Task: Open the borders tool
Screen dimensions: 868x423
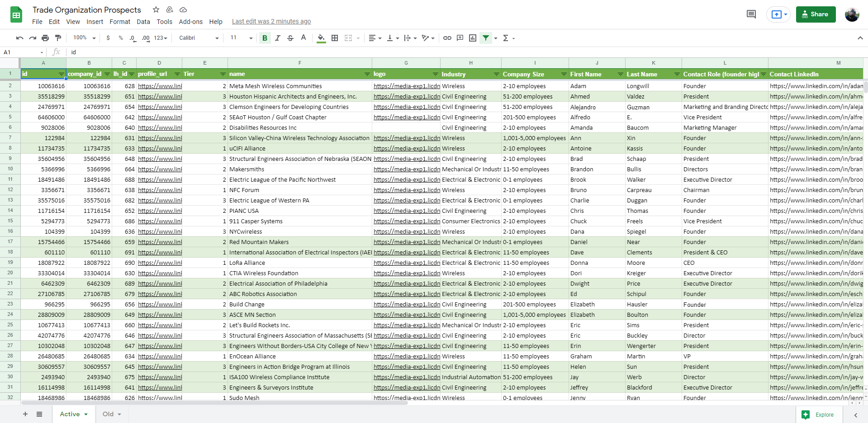Action: (335, 38)
